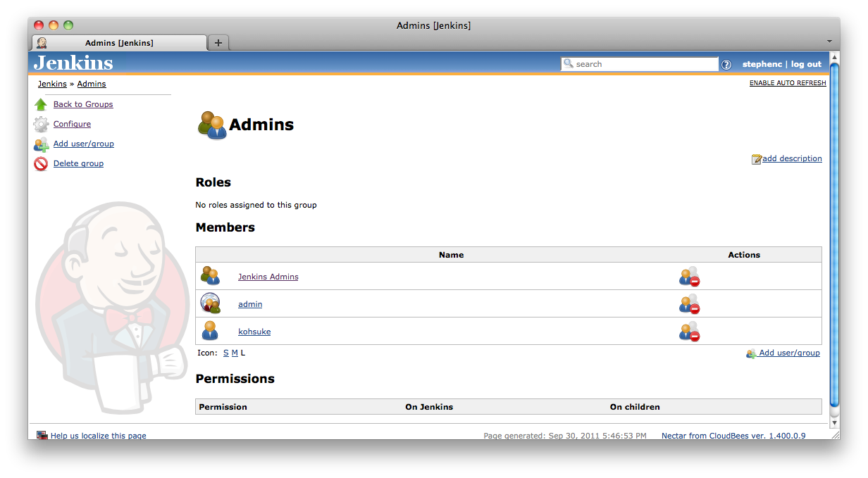
Task: Click the Permissions section heading
Action: click(235, 379)
